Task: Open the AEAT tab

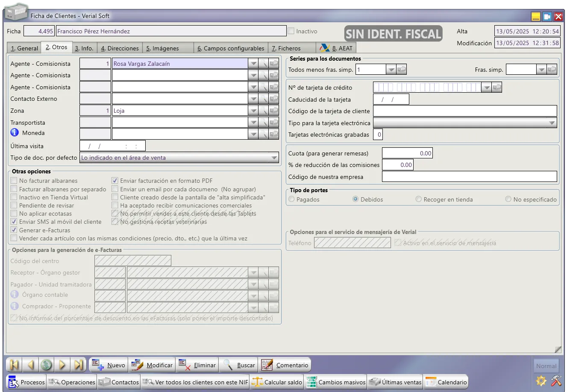Action: pyautogui.click(x=337, y=48)
